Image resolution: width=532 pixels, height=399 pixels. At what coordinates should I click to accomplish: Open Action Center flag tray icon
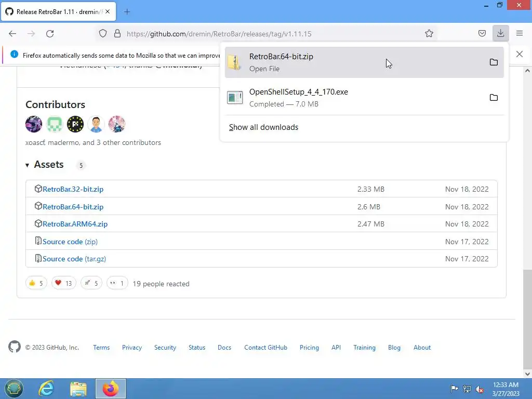(x=454, y=389)
